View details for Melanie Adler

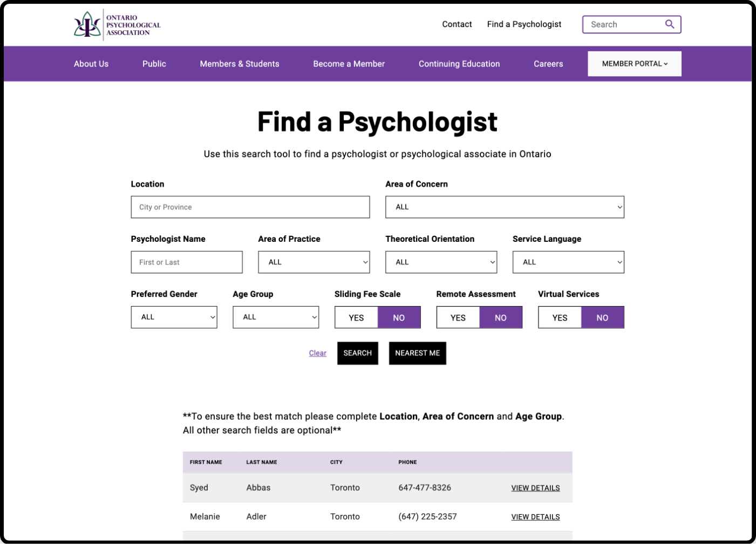click(x=535, y=516)
